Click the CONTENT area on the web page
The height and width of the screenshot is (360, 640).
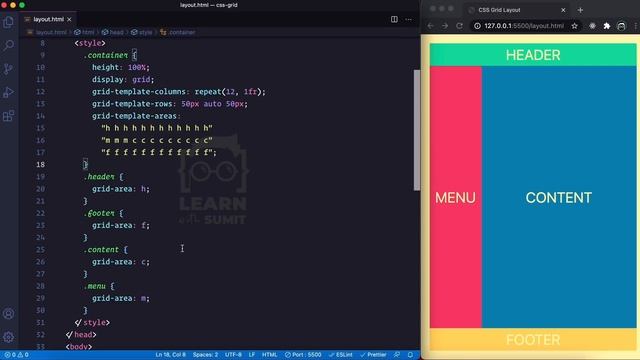559,197
